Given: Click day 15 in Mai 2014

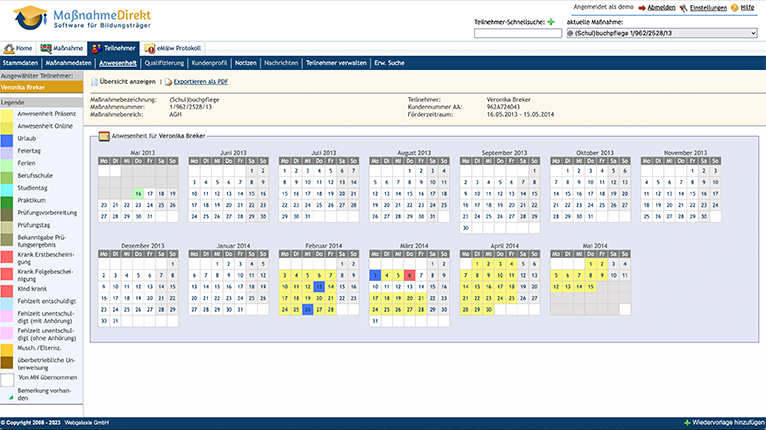Looking at the screenshot, I should [x=591, y=287].
